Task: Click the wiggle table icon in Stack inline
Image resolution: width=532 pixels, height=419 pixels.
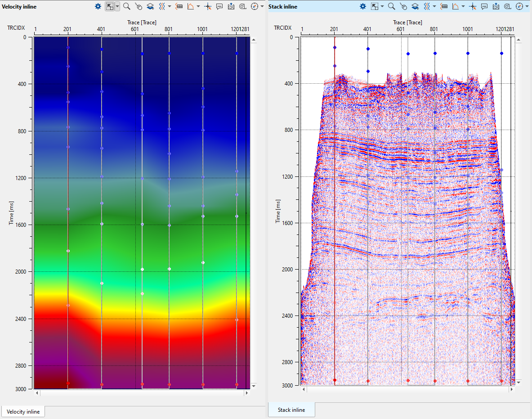Action: (x=444, y=6)
